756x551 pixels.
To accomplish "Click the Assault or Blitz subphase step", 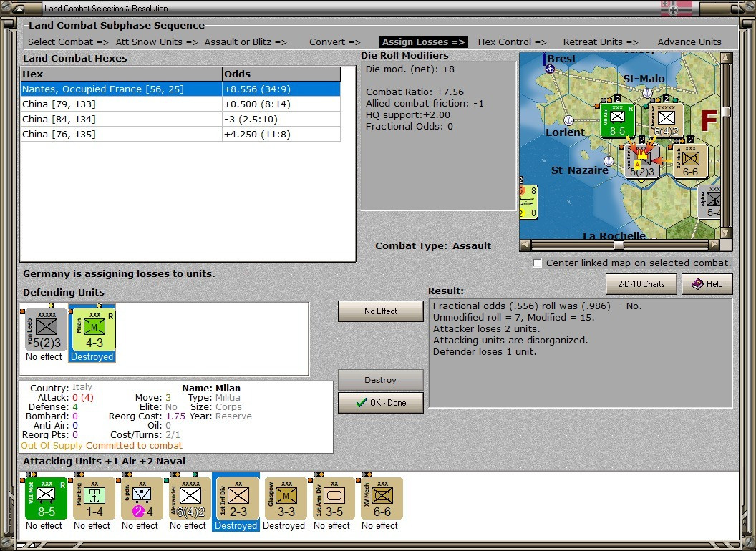I will [x=246, y=42].
